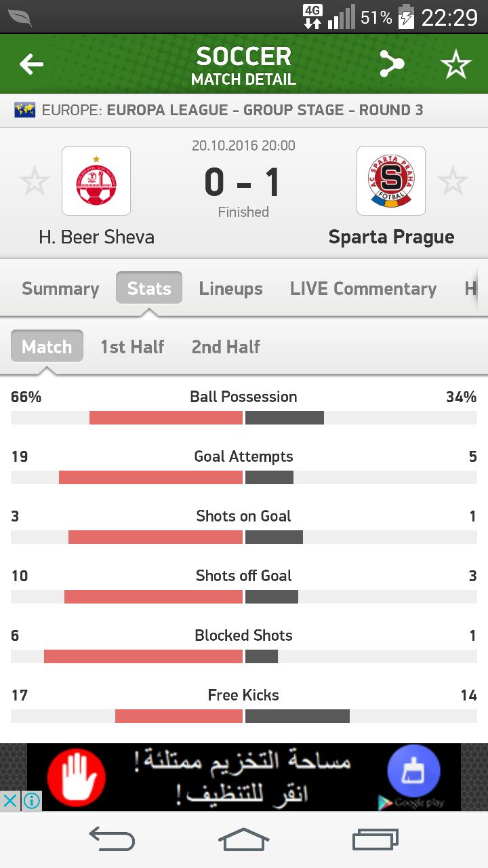Screen dimensions: 488x868
Task: Toggle favorite star for Sparta Prague
Action: 453,182
